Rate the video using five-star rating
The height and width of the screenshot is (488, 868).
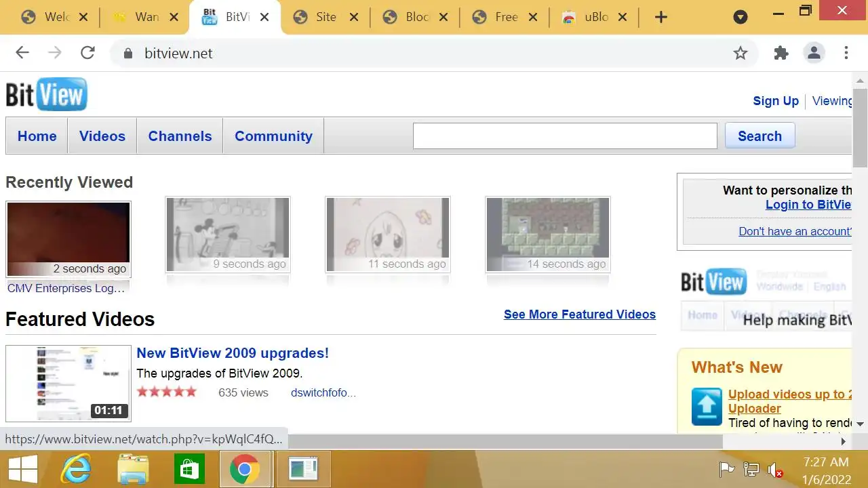coord(166,392)
